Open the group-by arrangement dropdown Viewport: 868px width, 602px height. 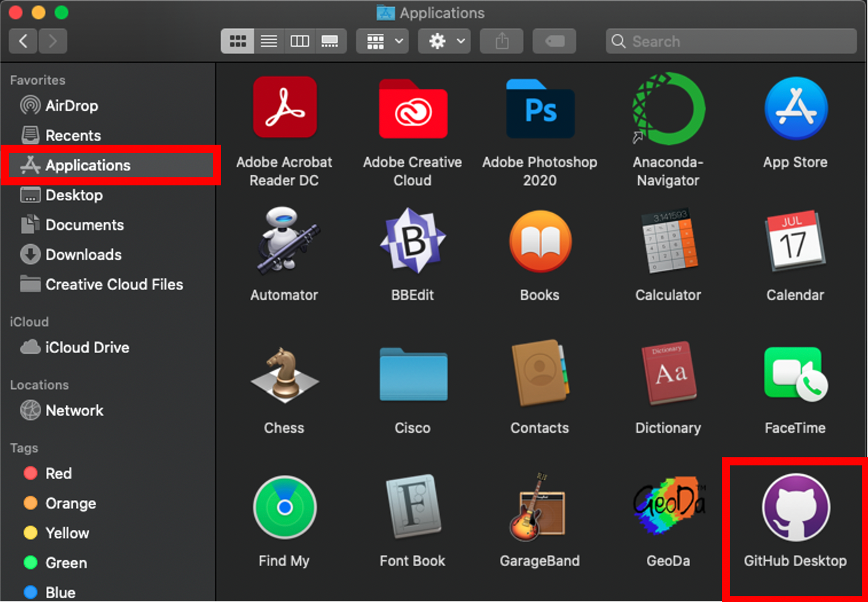pyautogui.click(x=382, y=41)
